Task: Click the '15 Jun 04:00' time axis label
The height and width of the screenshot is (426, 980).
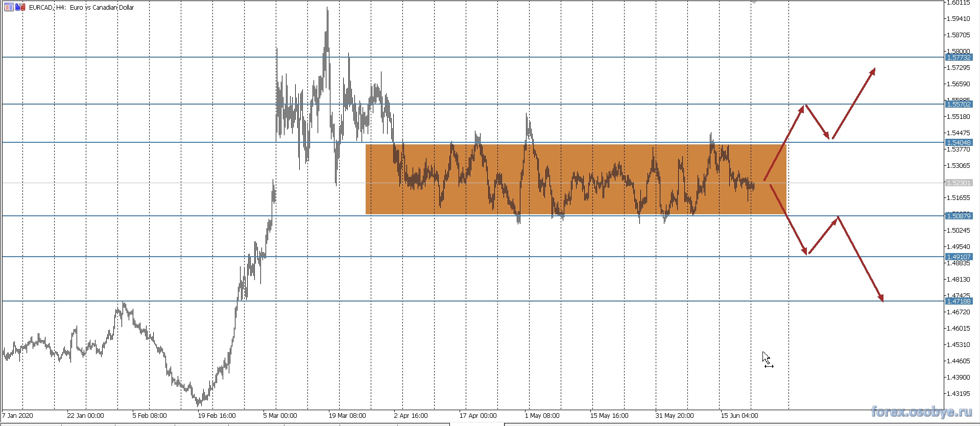Action: (x=739, y=416)
